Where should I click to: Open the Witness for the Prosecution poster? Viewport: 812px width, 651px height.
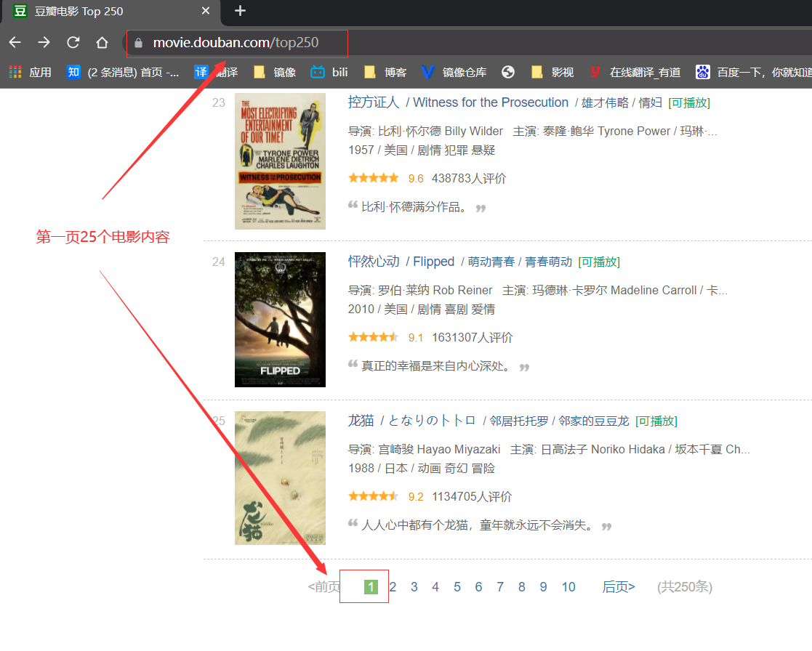tap(280, 161)
